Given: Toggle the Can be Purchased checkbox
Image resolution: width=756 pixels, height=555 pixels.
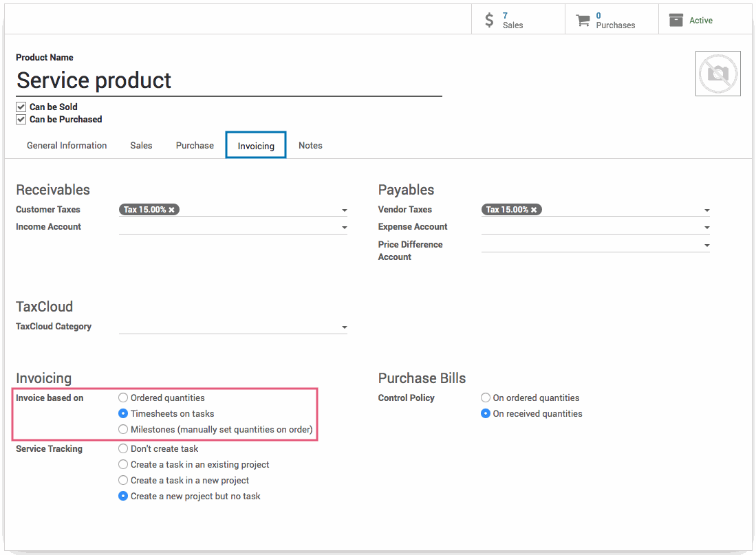Looking at the screenshot, I should [x=21, y=120].
